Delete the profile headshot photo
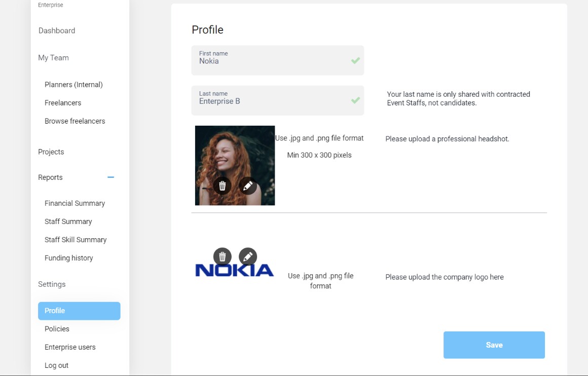This screenshot has width=588, height=376. 223,186
